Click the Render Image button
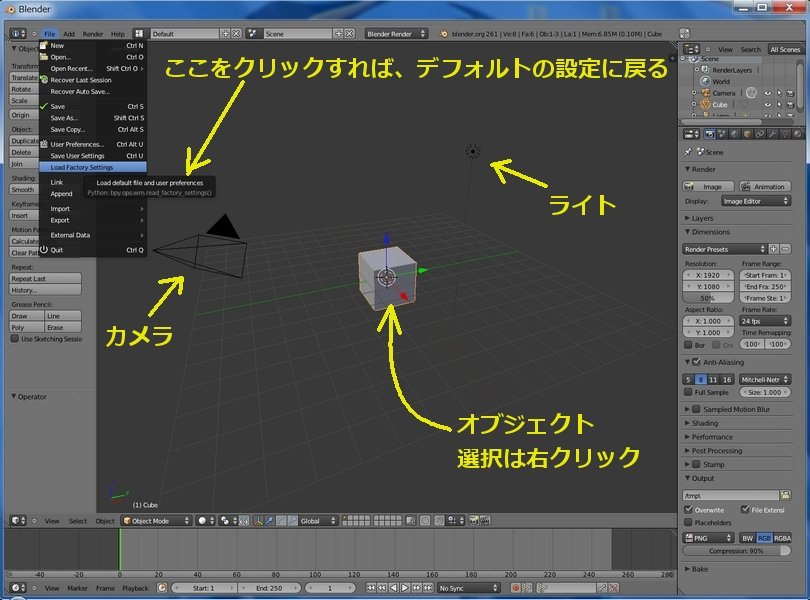810x600 pixels. click(708, 187)
